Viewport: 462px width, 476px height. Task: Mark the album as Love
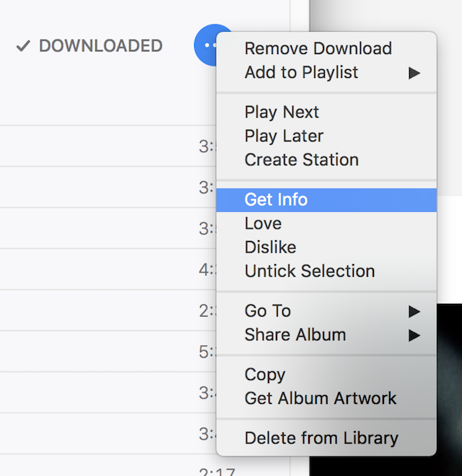coord(263,224)
